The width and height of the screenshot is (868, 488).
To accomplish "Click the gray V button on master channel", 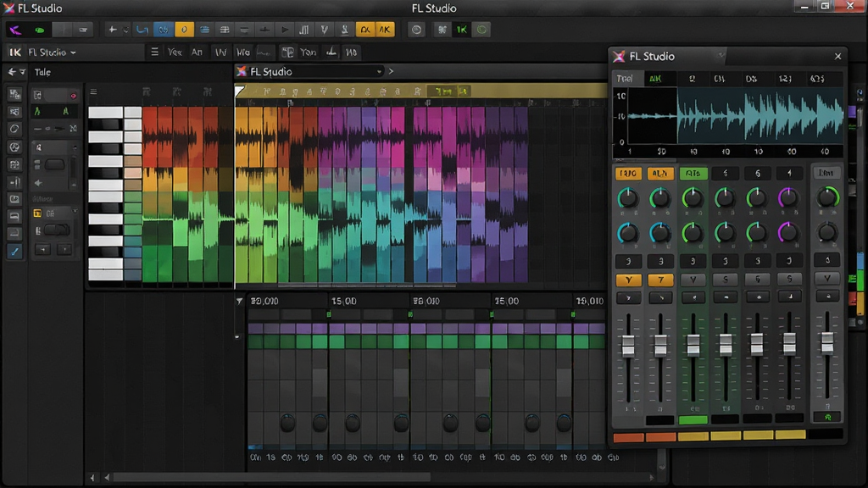I will [x=827, y=278].
